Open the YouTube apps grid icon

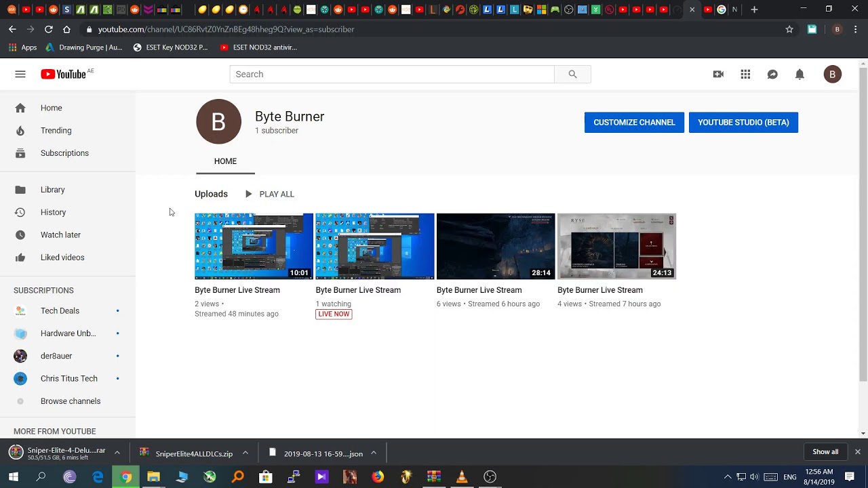(x=745, y=74)
